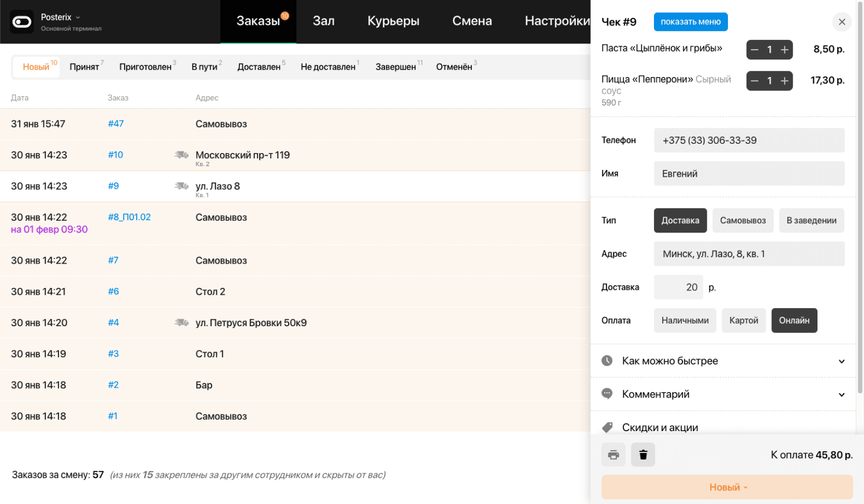Click delivery truck icon for ул. Петруся Бровки
The height and width of the screenshot is (504, 864).
182,323
